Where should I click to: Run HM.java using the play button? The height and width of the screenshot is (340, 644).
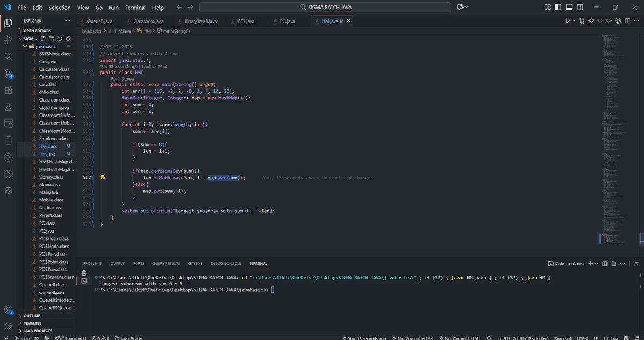(568, 20)
